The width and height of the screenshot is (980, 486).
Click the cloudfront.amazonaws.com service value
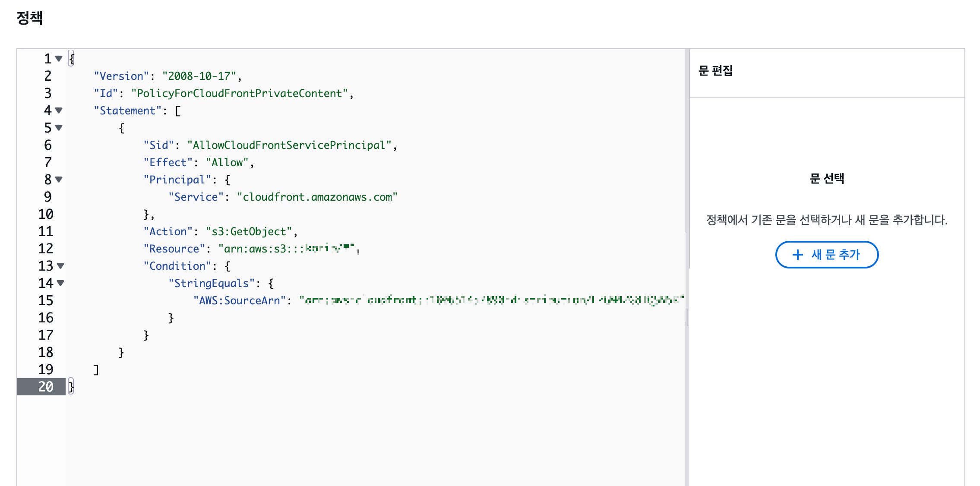pos(317,197)
